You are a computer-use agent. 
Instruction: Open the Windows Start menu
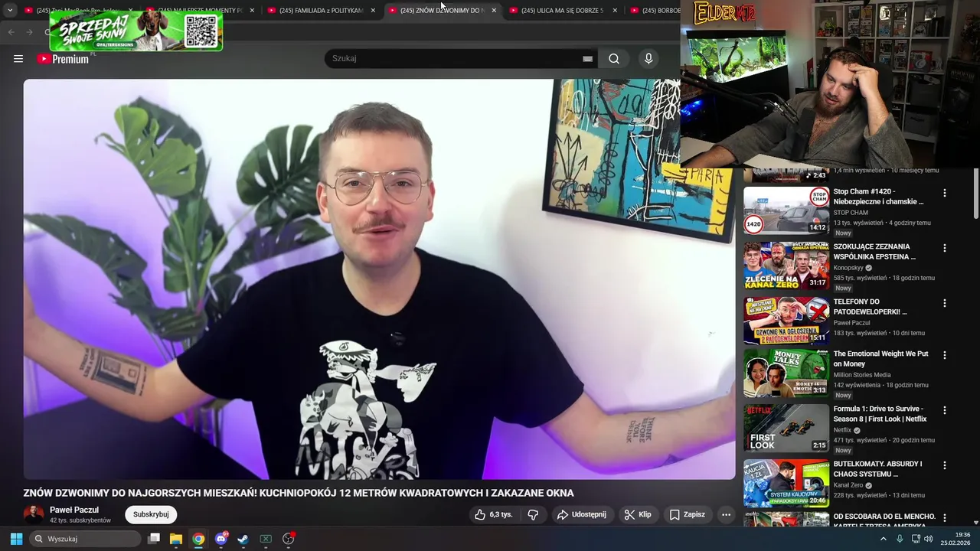tap(16, 539)
